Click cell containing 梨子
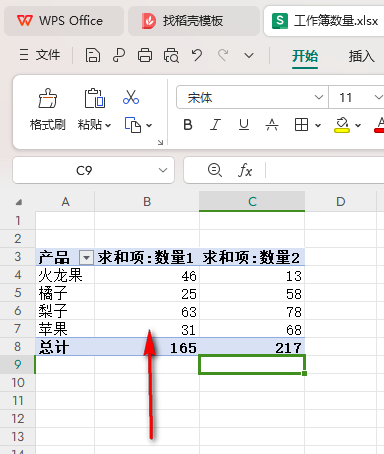Image resolution: width=384 pixels, height=454 pixels. (65, 311)
